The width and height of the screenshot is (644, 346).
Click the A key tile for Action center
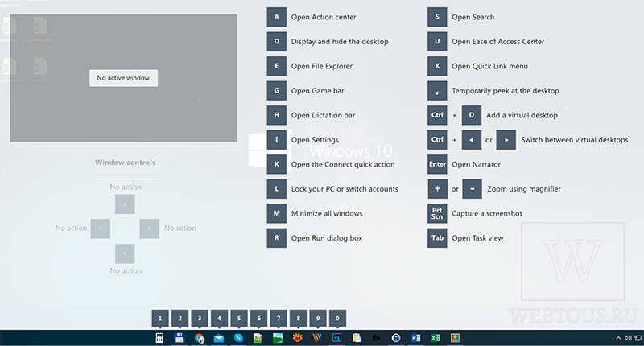[276, 17]
